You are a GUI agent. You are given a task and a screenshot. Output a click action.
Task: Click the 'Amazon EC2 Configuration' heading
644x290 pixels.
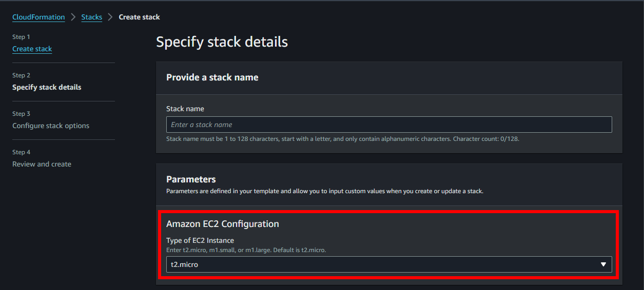223,224
